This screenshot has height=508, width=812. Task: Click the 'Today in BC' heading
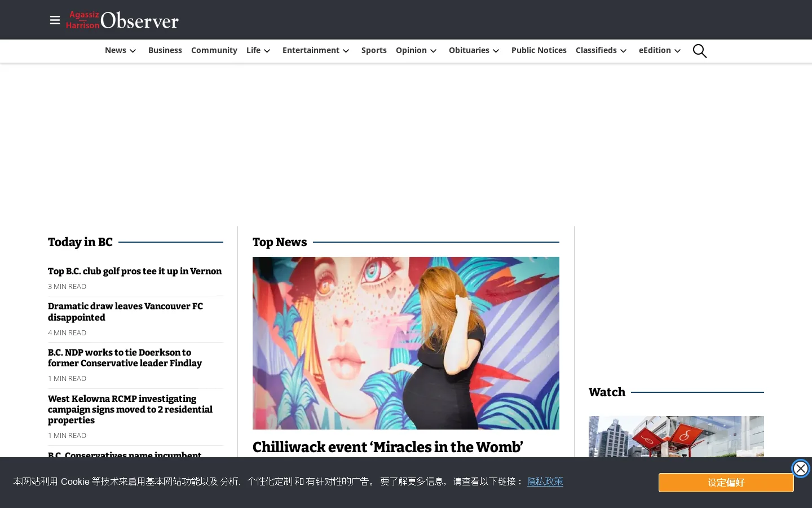(80, 242)
